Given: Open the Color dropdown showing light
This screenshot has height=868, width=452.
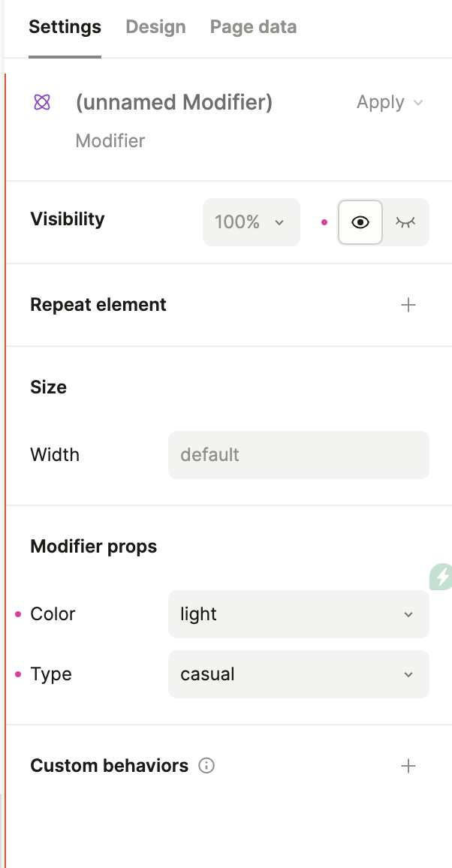Looking at the screenshot, I should 298,614.
